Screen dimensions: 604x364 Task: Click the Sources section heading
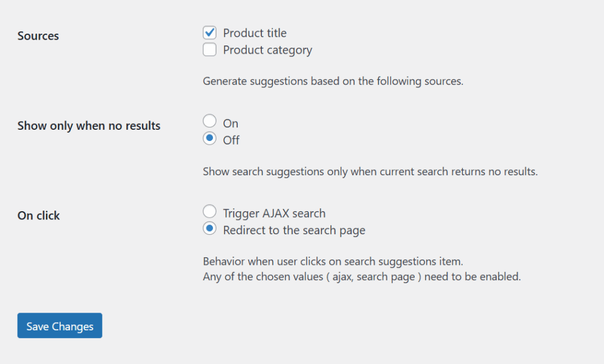pos(38,35)
